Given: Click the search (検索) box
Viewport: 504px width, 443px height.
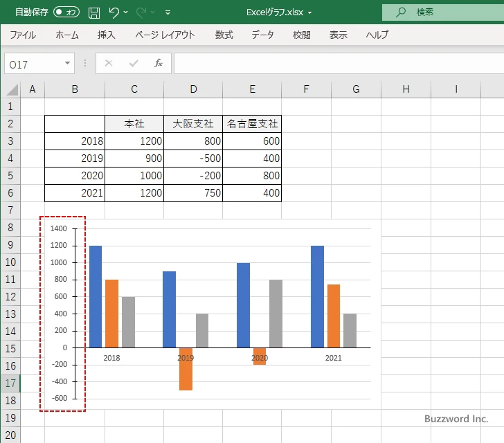Looking at the screenshot, I should tap(443, 12).
